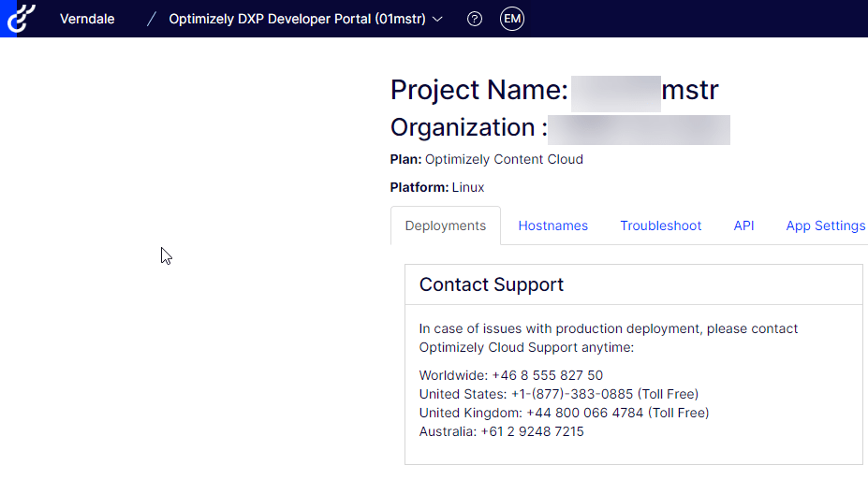The image size is (868, 480).
Task: Open the Troubleshoot tab
Action: point(660,225)
